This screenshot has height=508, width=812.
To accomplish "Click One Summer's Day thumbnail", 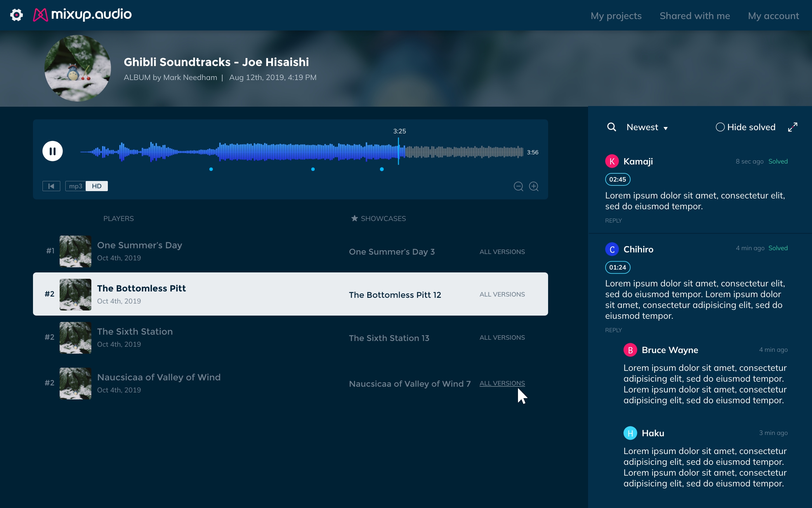I will coord(75,251).
